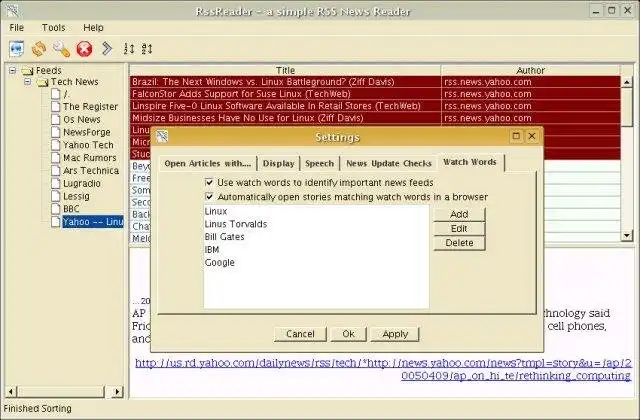This screenshot has width=640, height=420.
Task: Open the Tools menu
Action: click(53, 28)
